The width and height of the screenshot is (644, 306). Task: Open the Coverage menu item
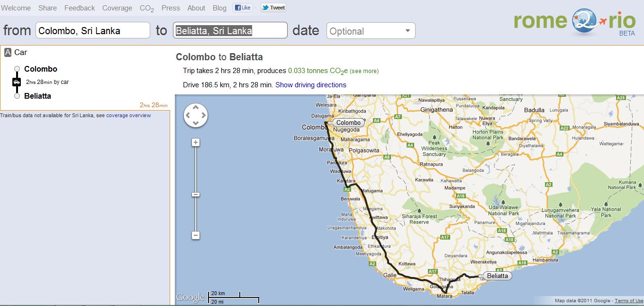pos(117,8)
